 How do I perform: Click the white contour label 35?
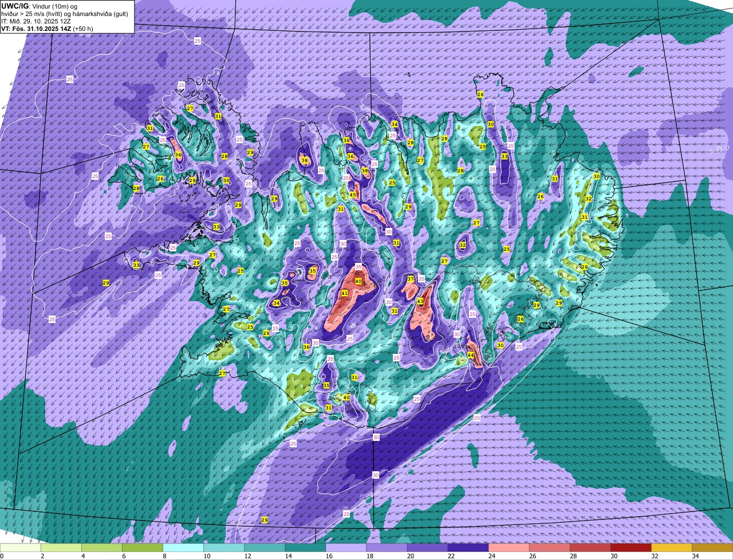click(358, 267)
